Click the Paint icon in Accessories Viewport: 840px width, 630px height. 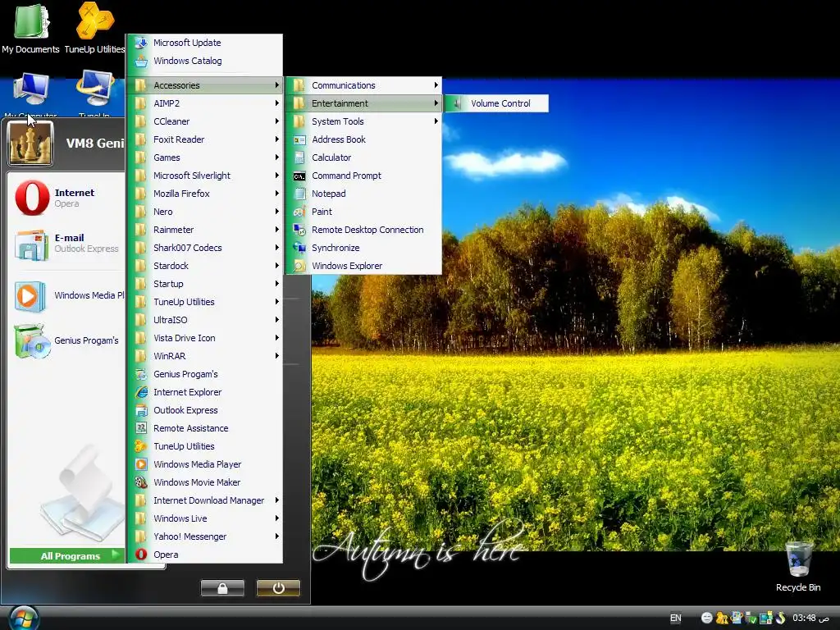click(299, 212)
